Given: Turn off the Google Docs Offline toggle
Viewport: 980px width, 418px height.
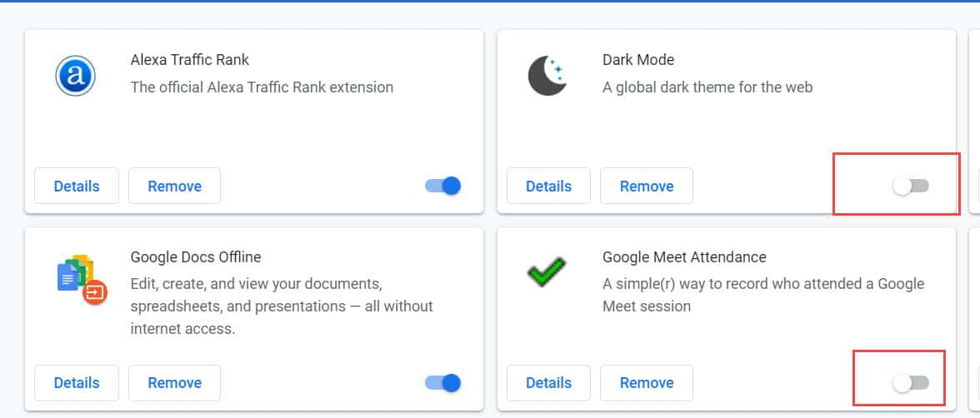Looking at the screenshot, I should (x=443, y=383).
